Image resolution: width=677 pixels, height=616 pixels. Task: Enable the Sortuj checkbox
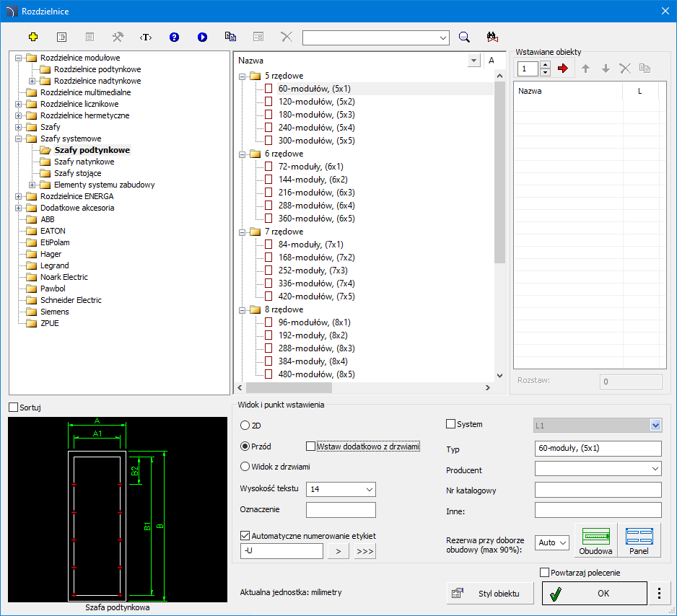click(x=13, y=408)
